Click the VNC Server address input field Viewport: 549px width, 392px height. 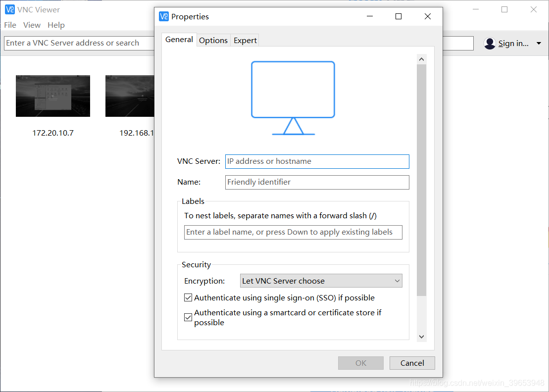coord(317,161)
